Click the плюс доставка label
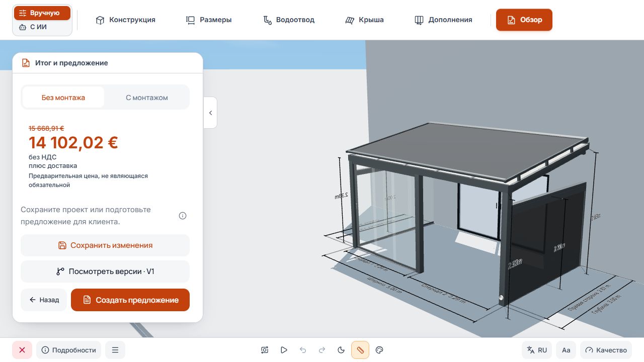The width and height of the screenshot is (644, 362). (53, 165)
